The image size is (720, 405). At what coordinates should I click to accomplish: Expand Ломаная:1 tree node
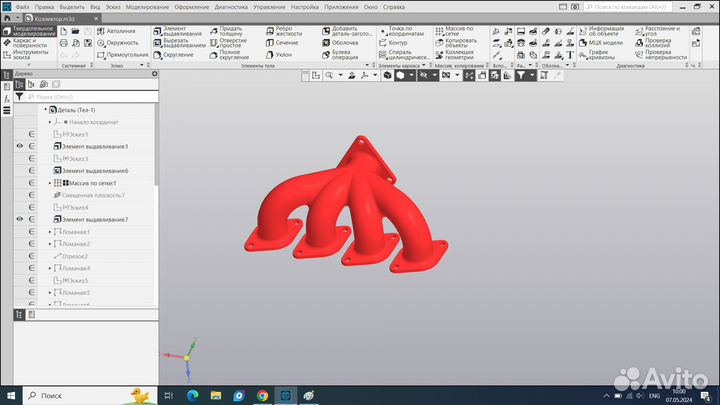coord(50,231)
